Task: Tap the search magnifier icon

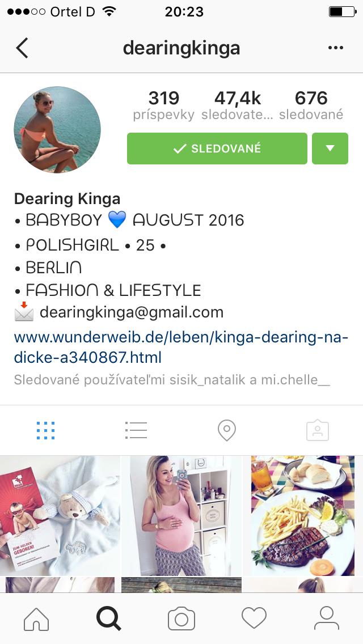Action: click(x=108, y=618)
